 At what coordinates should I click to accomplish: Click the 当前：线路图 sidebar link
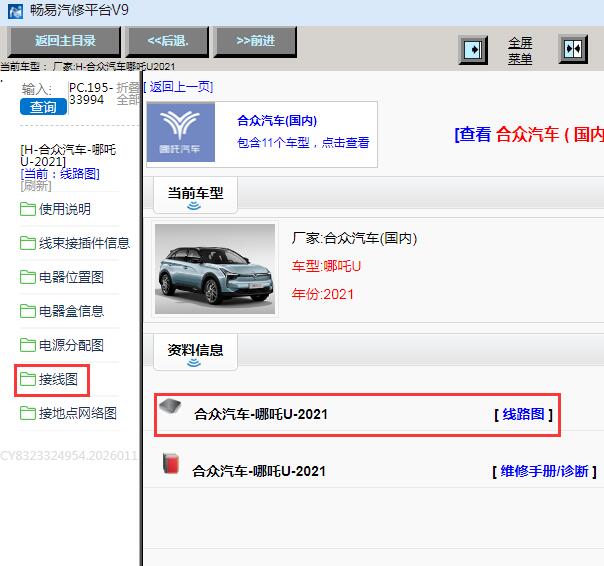60,174
